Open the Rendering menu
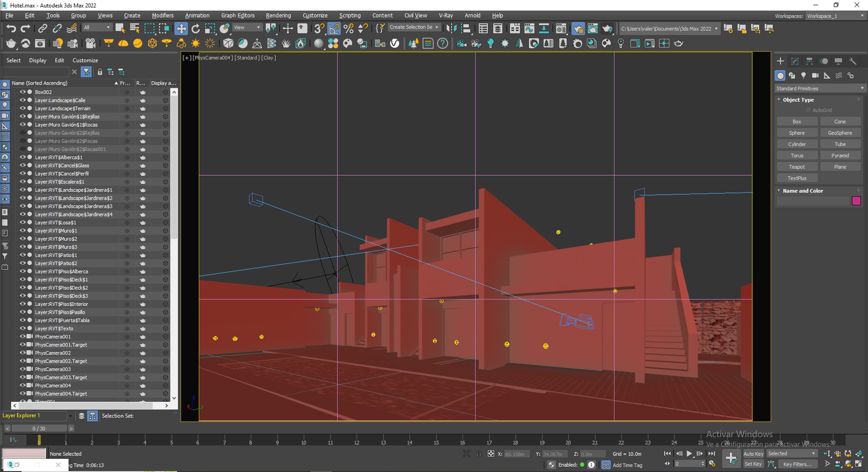Screen dimensions: 868x472 pyautogui.click(x=278, y=15)
